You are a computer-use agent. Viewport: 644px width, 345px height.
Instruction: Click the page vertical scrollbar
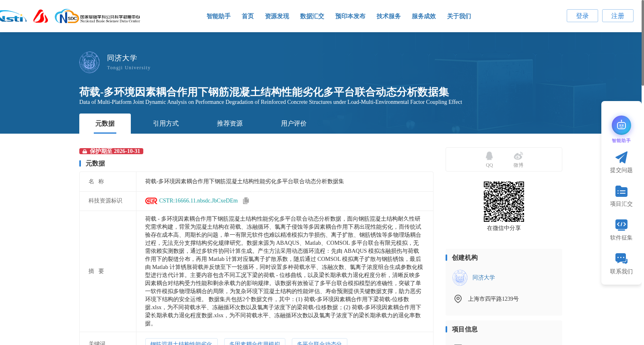coord(642,43)
